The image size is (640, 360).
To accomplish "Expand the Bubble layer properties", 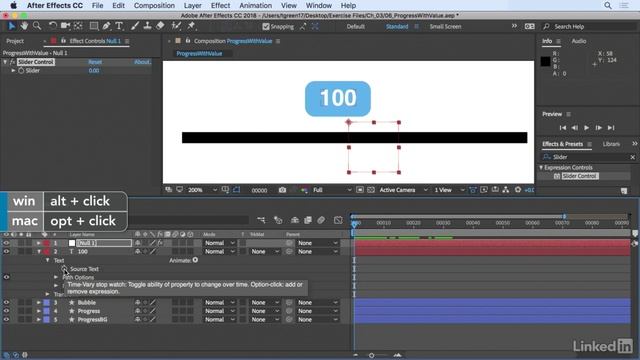I will pos(39,302).
